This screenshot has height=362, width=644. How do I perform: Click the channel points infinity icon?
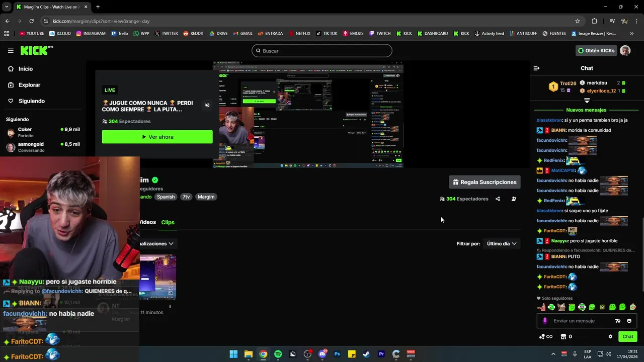click(546, 337)
